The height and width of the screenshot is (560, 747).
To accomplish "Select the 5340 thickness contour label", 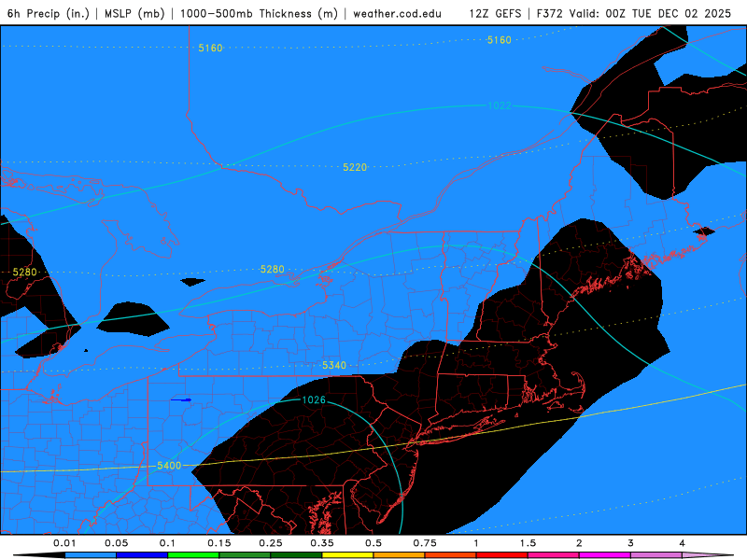I will [x=334, y=365].
